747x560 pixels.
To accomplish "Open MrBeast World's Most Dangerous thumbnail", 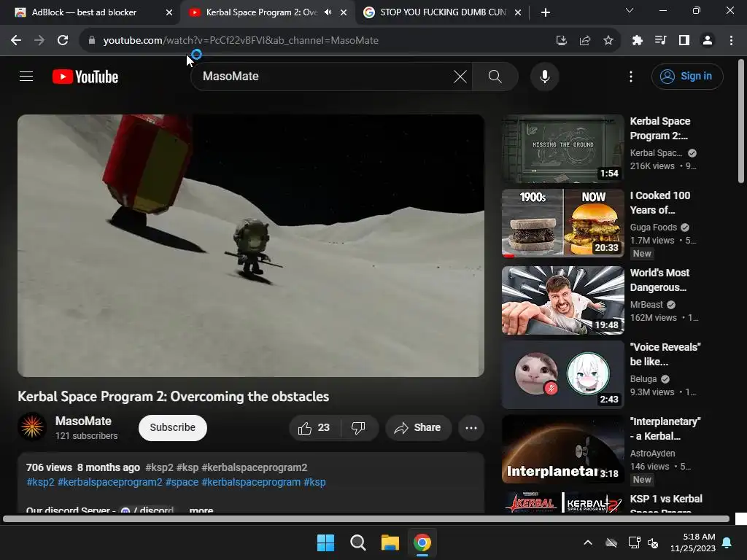I will [x=562, y=300].
